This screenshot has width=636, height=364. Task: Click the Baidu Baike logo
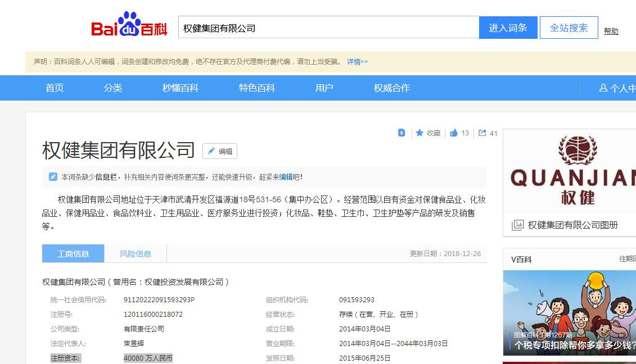tap(129, 26)
